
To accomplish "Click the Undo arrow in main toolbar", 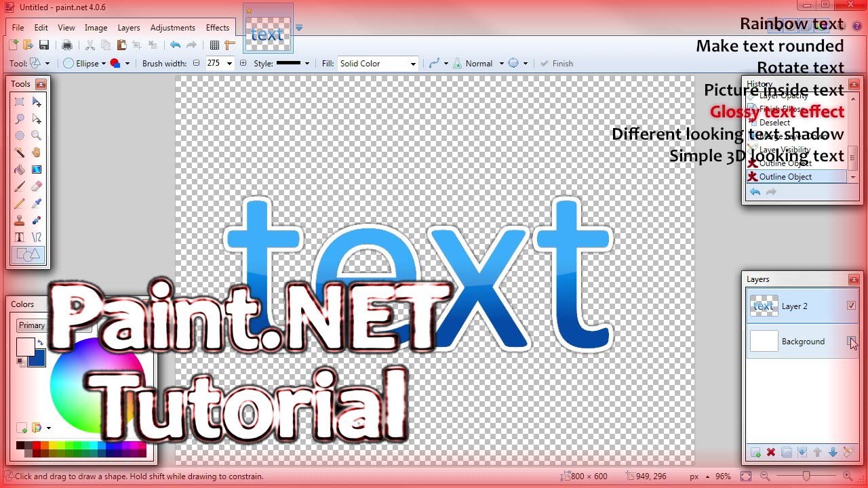I will coord(175,45).
